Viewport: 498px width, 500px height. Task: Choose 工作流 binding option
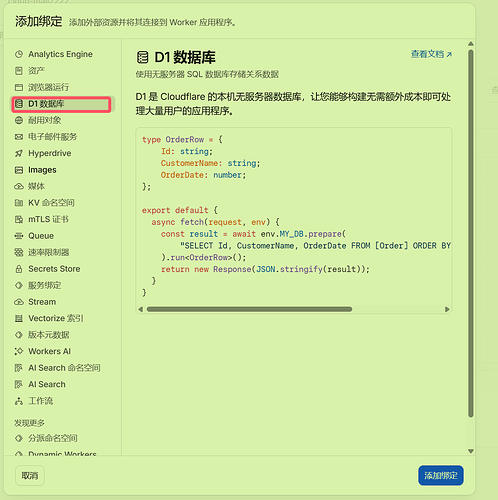coord(63,401)
